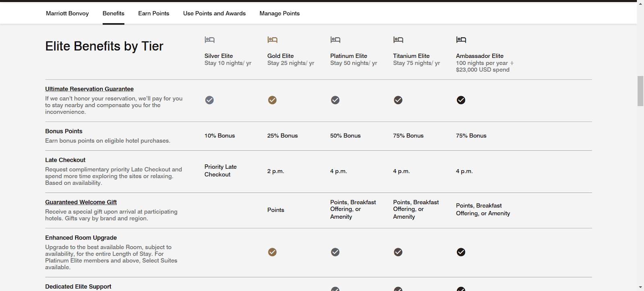Click the Titanium Elite bed icon
The height and width of the screenshot is (291, 644).
pos(398,39)
